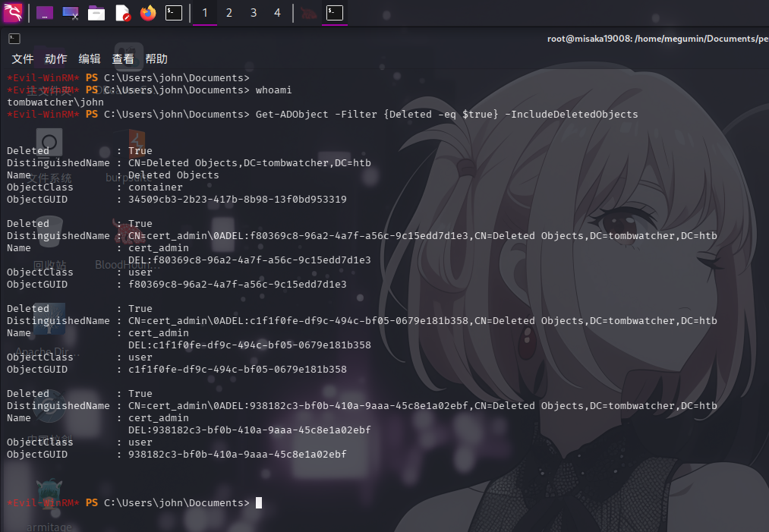Open the 编辑 menu
This screenshot has width=769, height=532.
click(90, 59)
